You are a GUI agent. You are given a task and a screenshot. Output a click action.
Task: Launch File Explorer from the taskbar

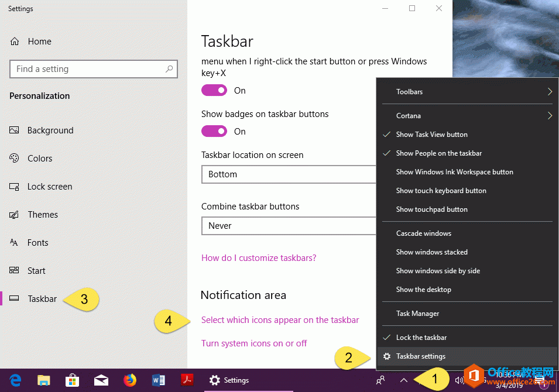(44, 380)
